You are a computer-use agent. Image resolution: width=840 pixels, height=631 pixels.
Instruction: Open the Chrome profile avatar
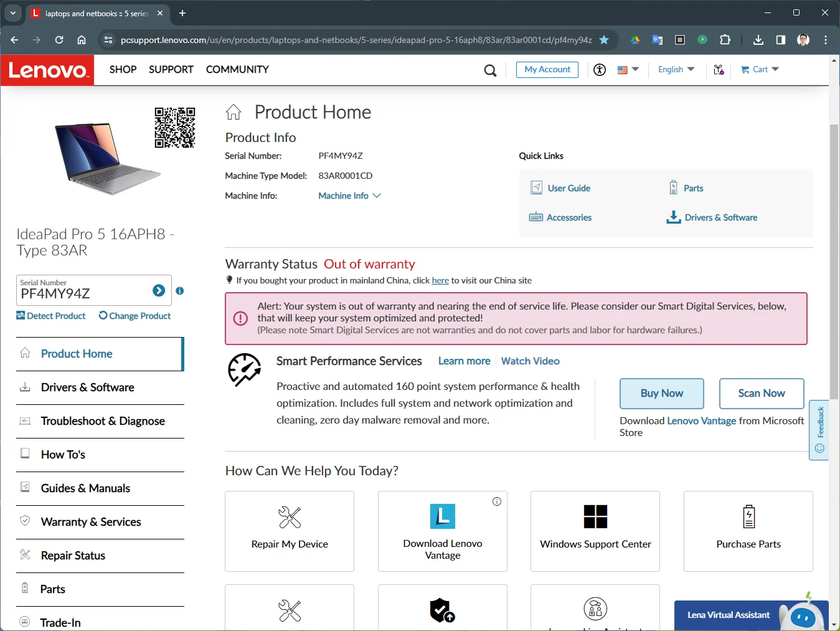click(803, 40)
